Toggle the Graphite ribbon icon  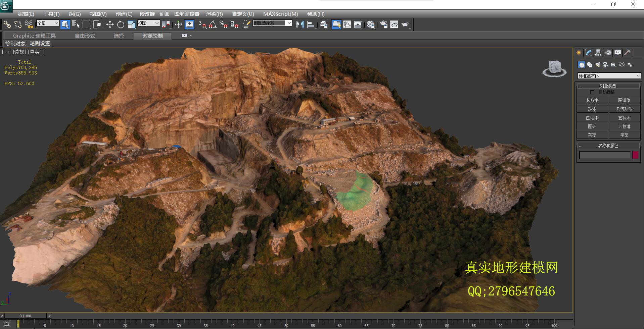(336, 24)
